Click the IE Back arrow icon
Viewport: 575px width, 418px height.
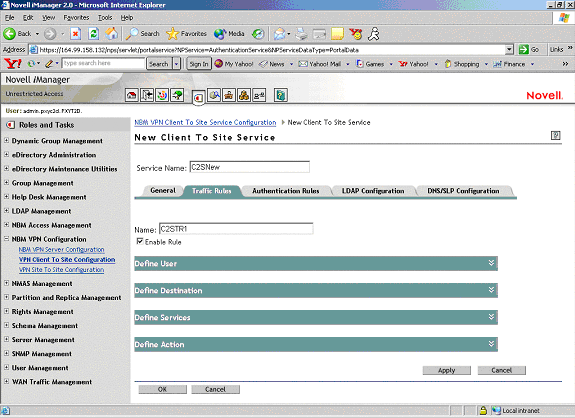tap(10, 34)
